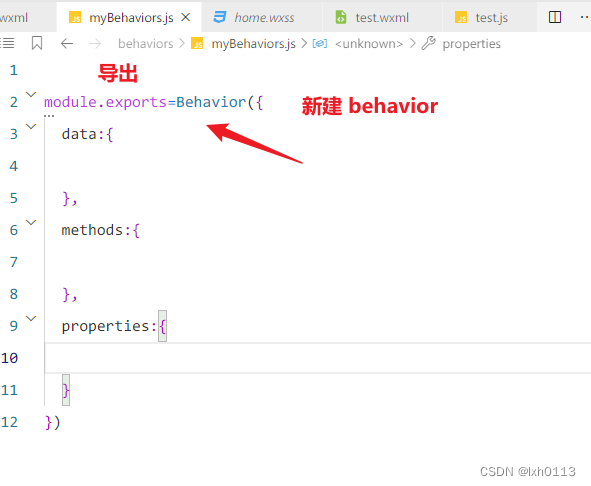
Task: Click the <unknown> breadcrumb item
Action: click(369, 44)
